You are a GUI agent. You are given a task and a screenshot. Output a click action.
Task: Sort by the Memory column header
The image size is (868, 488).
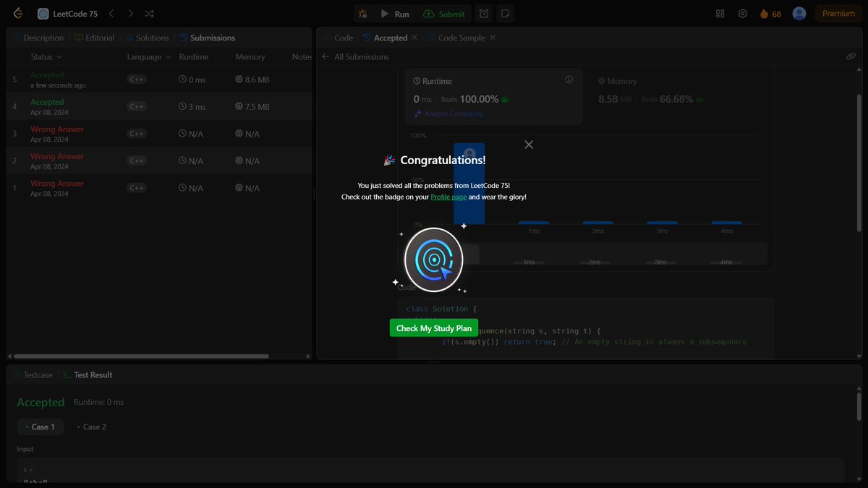pos(250,57)
